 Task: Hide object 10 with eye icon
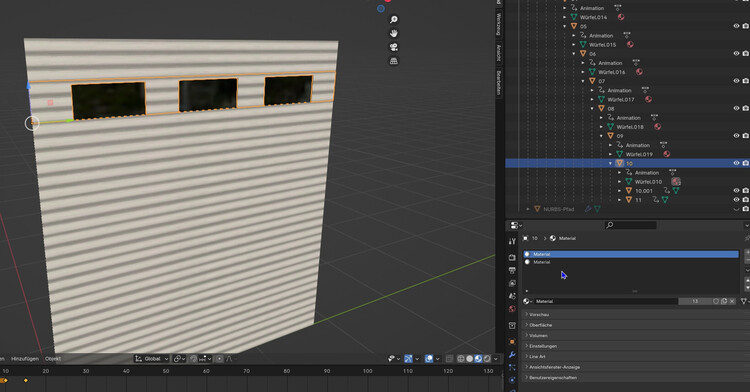[736, 163]
